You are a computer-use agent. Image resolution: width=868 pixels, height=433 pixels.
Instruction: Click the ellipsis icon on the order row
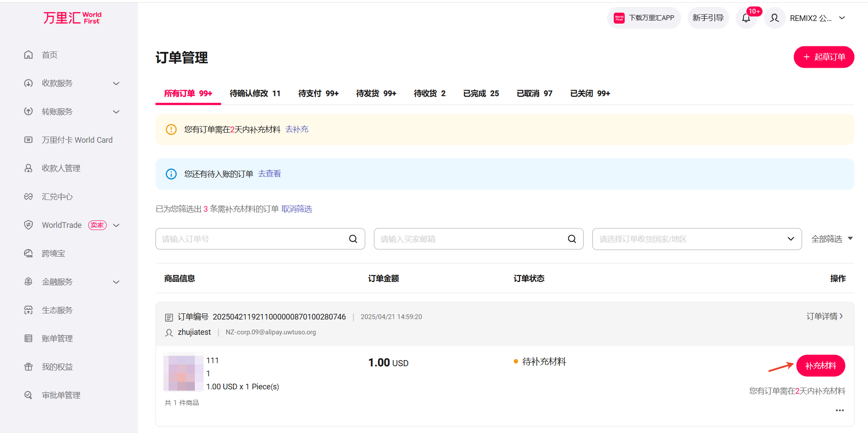[840, 410]
